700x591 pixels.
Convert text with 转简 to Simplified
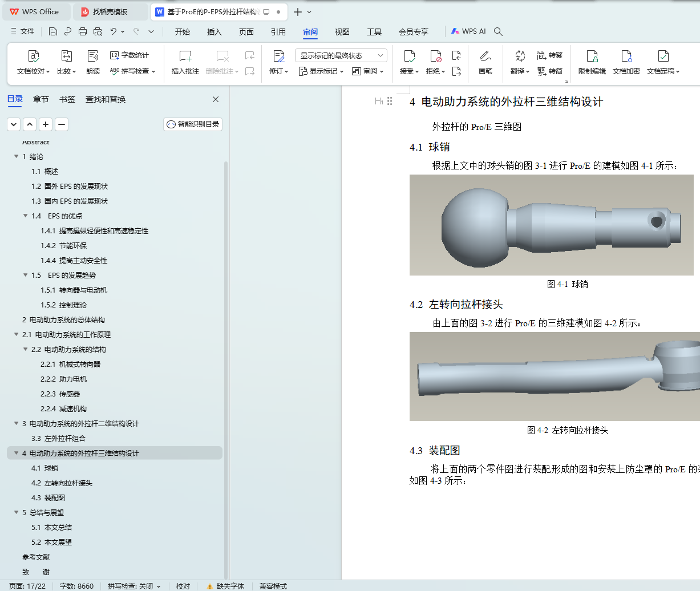tap(550, 71)
